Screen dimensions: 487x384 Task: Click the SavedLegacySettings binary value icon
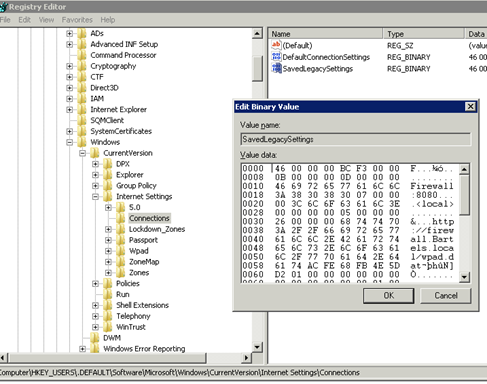point(276,68)
